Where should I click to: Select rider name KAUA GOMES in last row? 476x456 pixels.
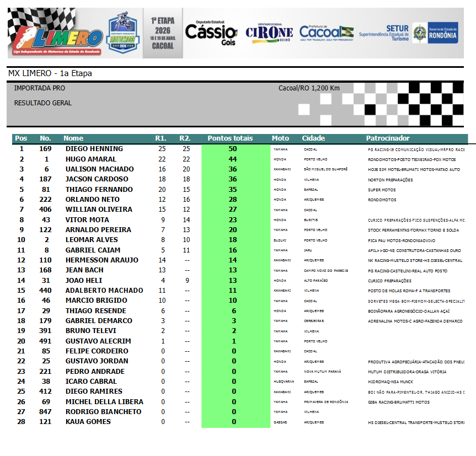(88, 422)
